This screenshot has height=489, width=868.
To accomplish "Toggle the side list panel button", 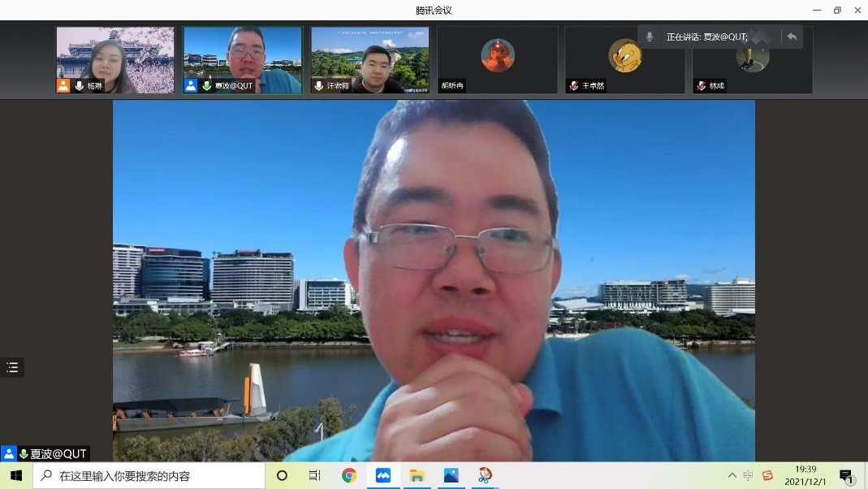I will [12, 368].
